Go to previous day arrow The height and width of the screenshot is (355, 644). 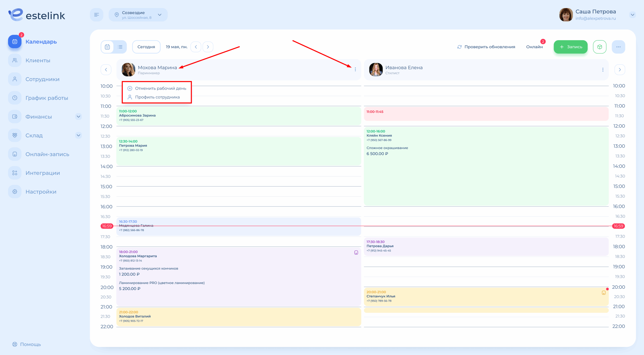tap(196, 47)
